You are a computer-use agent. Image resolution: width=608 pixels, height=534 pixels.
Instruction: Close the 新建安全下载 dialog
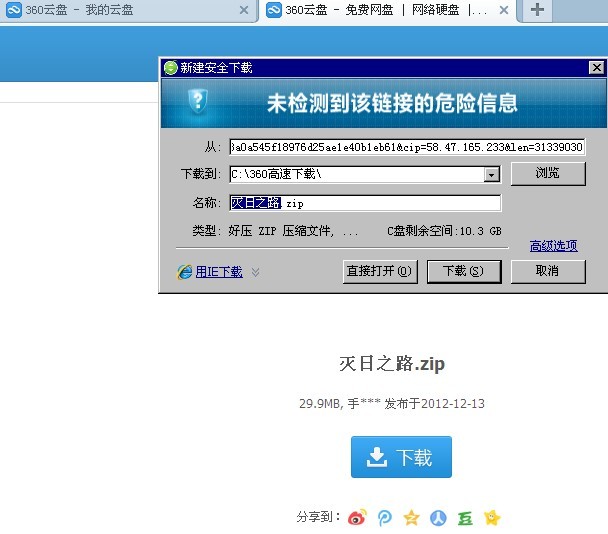click(596, 68)
